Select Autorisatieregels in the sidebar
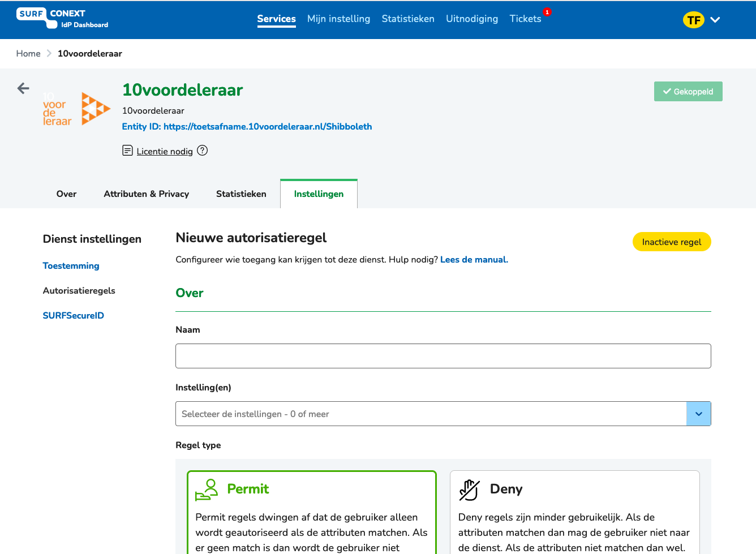The width and height of the screenshot is (756, 554). pos(79,290)
